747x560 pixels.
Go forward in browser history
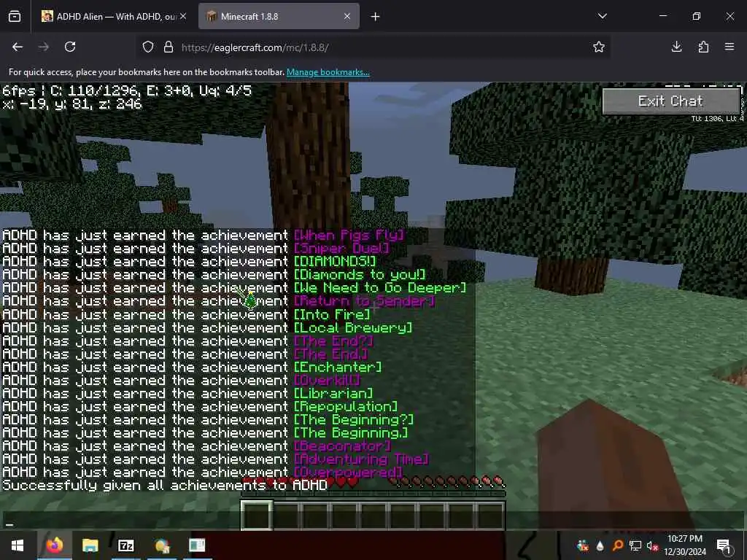(43, 47)
